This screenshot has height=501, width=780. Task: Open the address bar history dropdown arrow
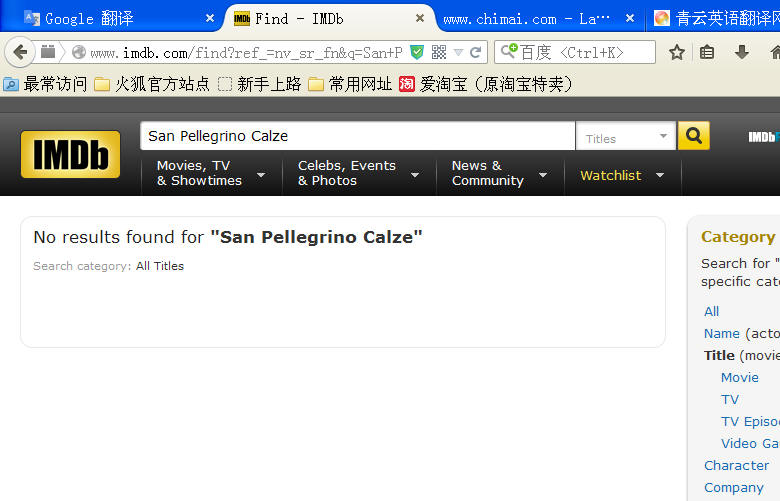point(459,52)
